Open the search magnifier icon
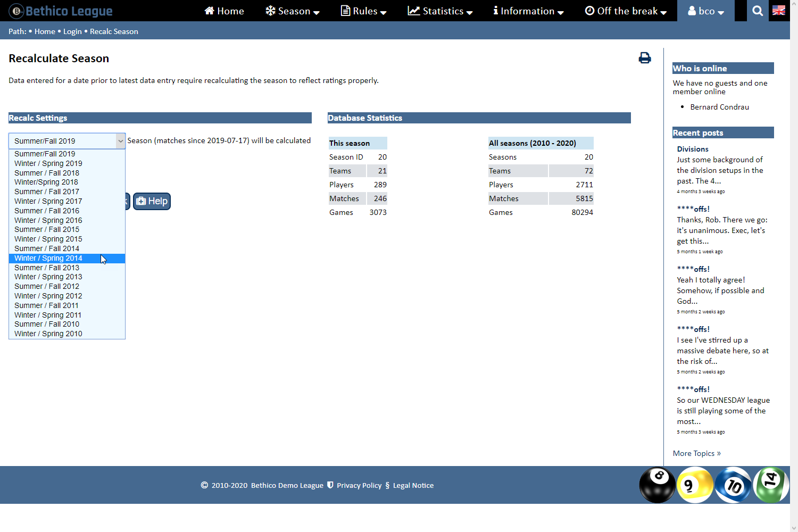The width and height of the screenshot is (798, 532). (x=758, y=11)
